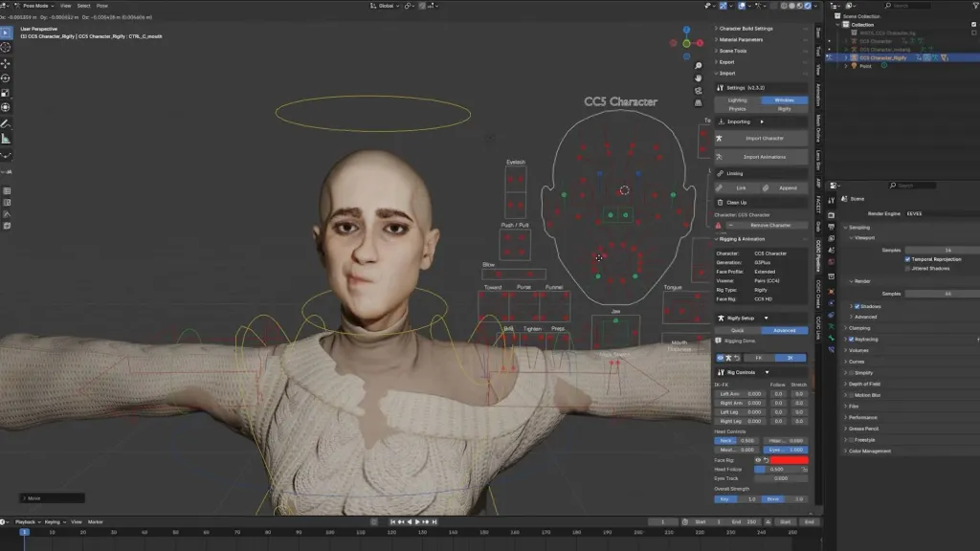980x551 pixels.
Task: Open the Select menu in viewport header
Action: (x=83, y=6)
